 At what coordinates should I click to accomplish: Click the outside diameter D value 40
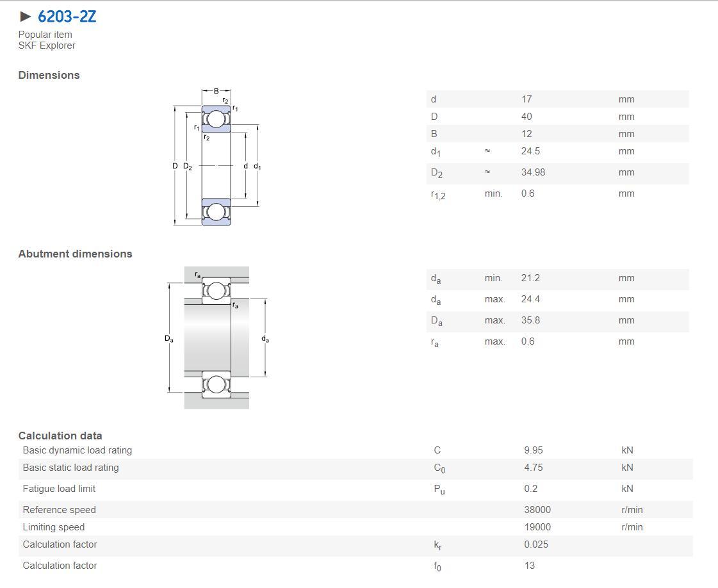(x=526, y=117)
